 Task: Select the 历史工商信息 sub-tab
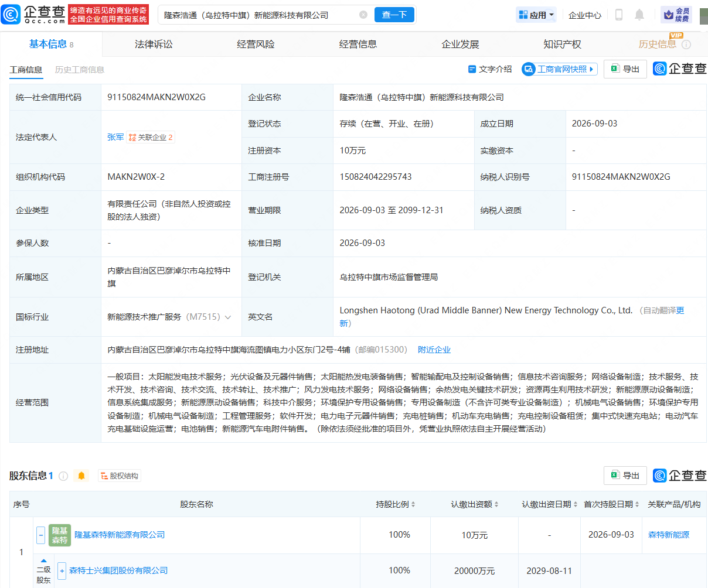pyautogui.click(x=80, y=70)
